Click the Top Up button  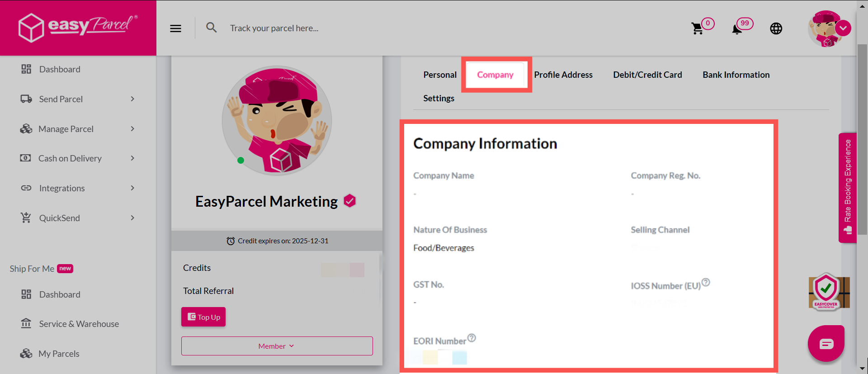[x=203, y=317]
